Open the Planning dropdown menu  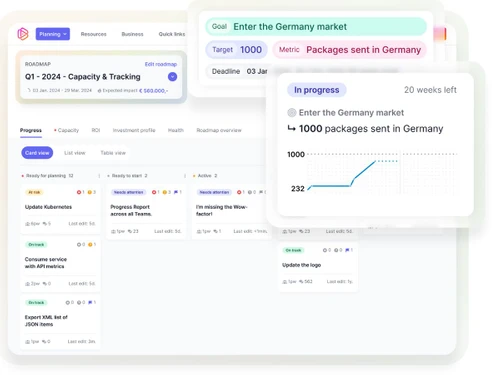[x=53, y=34]
